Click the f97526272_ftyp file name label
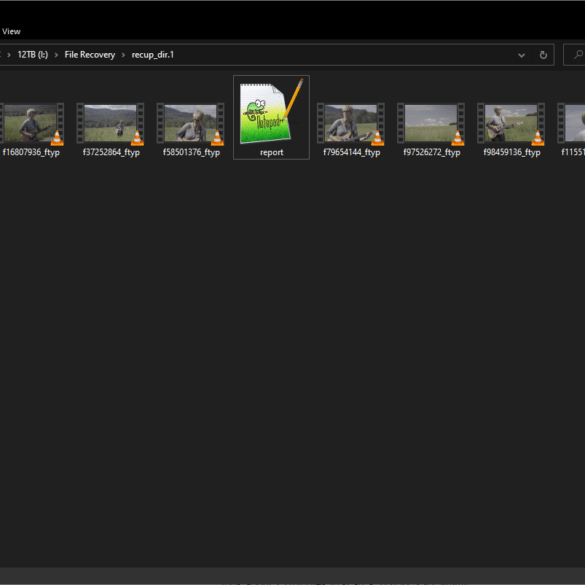This screenshot has width=585, height=585. pos(432,152)
